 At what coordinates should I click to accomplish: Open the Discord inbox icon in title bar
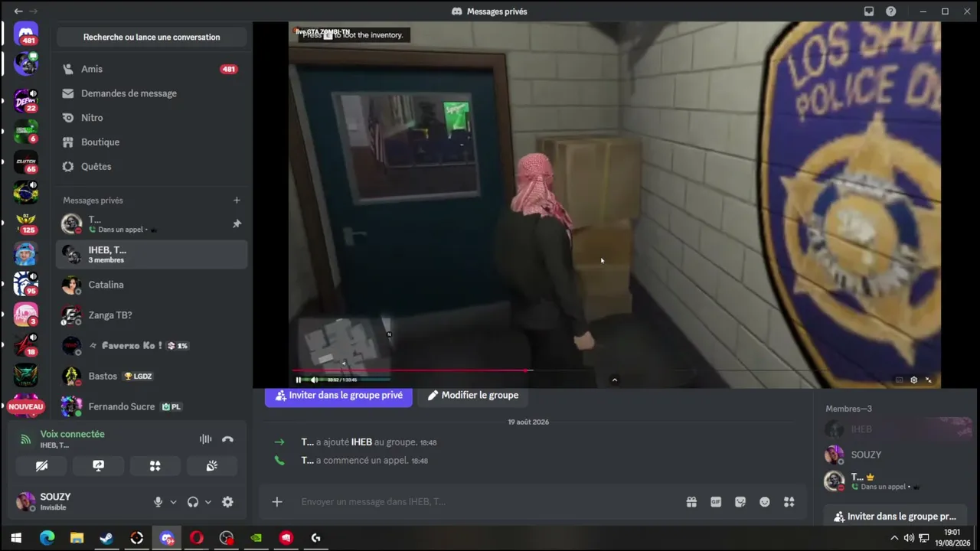tap(869, 11)
